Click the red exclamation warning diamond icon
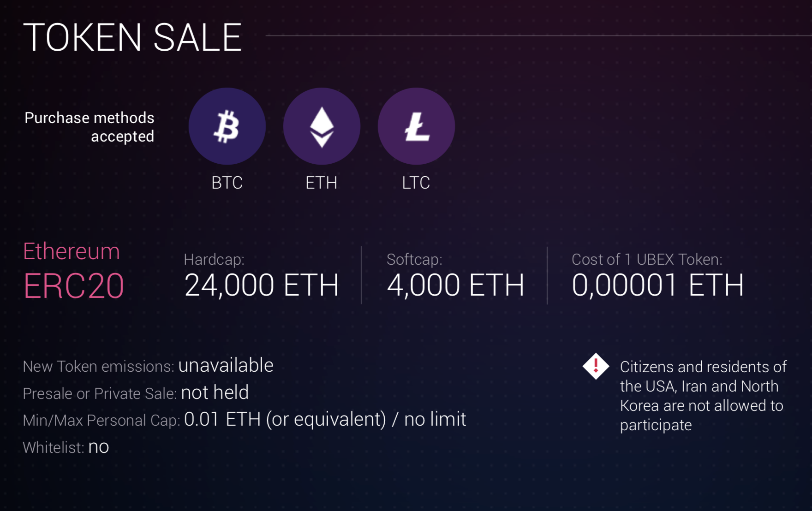Image resolution: width=812 pixels, height=511 pixels. pyautogui.click(x=596, y=366)
